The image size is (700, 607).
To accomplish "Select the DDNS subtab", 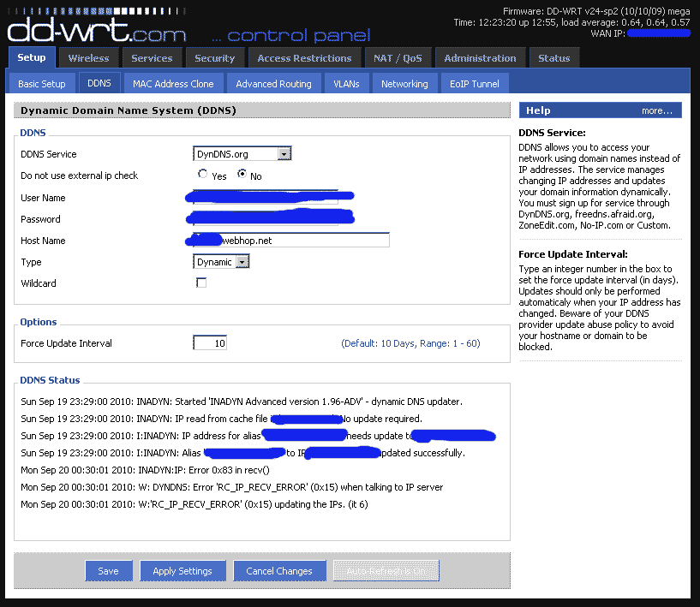I will click(x=99, y=83).
